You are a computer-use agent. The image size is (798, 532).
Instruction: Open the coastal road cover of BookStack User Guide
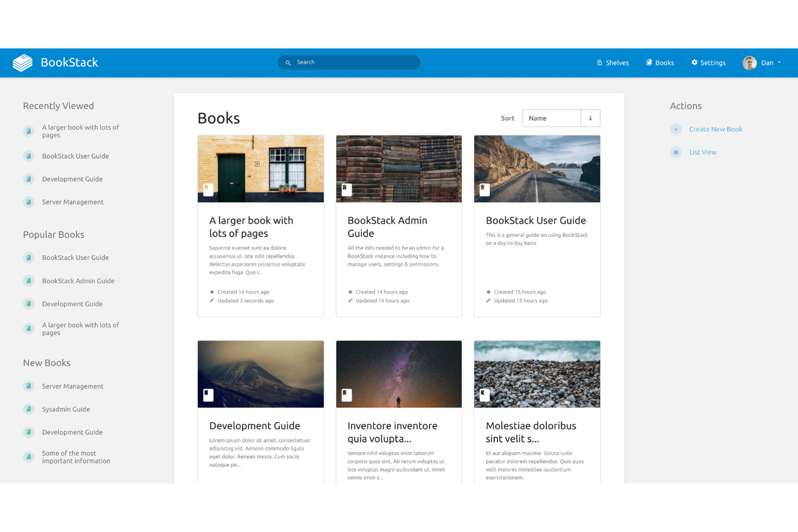(537, 169)
